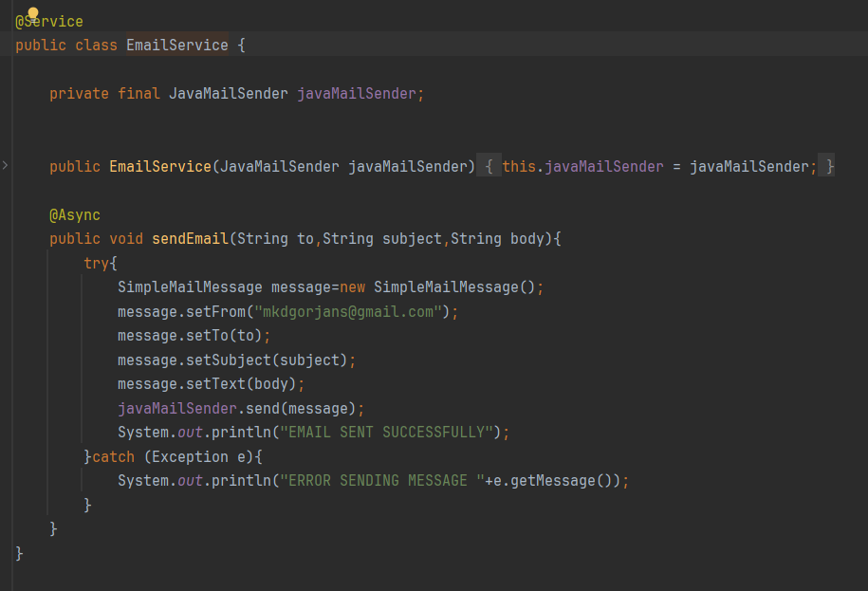Click the sendEmail method name
The width and height of the screenshot is (868, 591).
point(190,239)
